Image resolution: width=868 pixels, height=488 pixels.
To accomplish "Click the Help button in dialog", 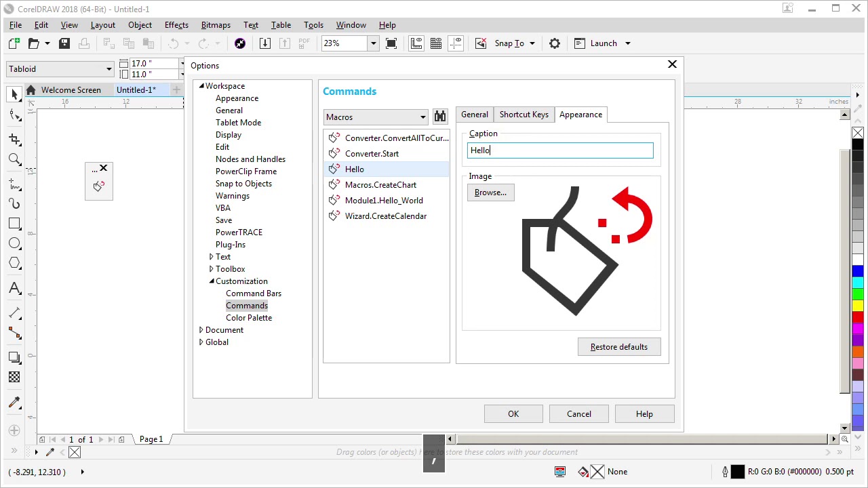I will coord(644,414).
